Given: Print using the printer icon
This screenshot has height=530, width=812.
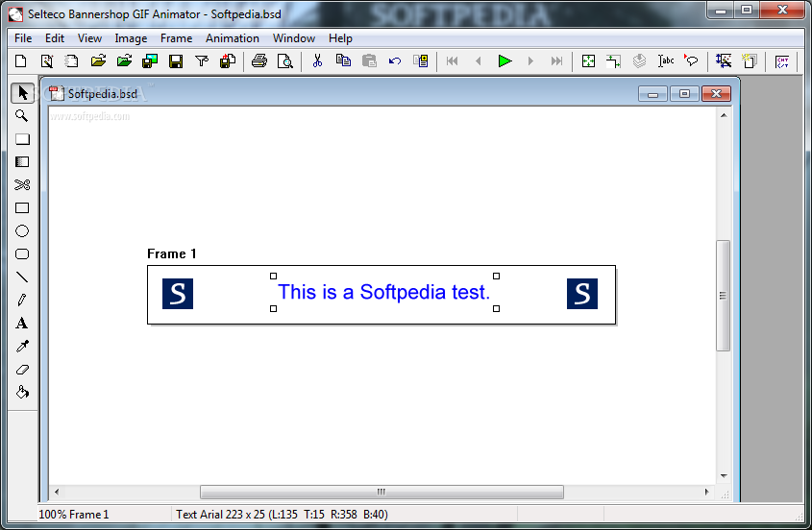Looking at the screenshot, I should coord(259,61).
